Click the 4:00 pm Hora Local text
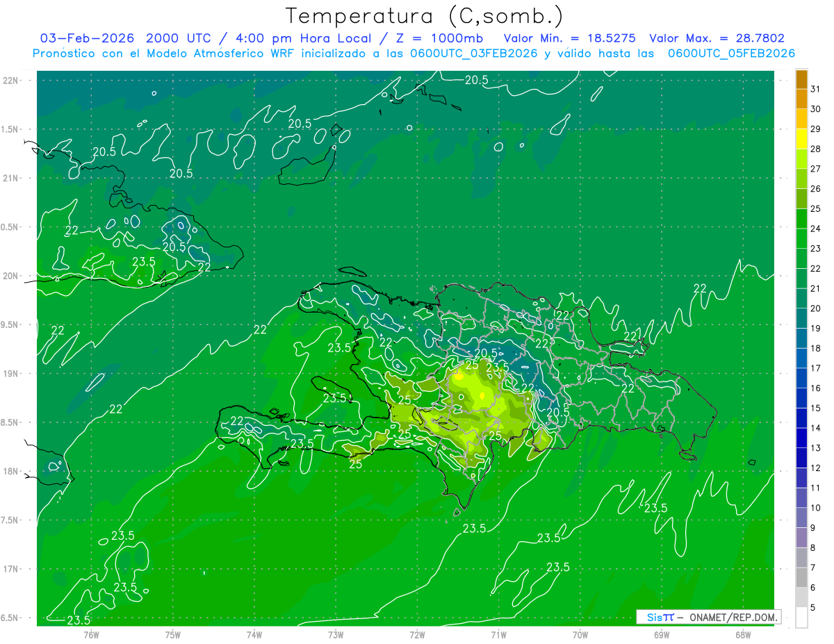Screen dimensions: 834x644 (302, 38)
